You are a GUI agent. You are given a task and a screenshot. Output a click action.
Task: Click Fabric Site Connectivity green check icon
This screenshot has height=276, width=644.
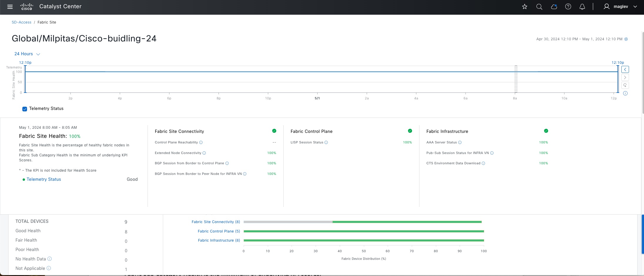[274, 131]
